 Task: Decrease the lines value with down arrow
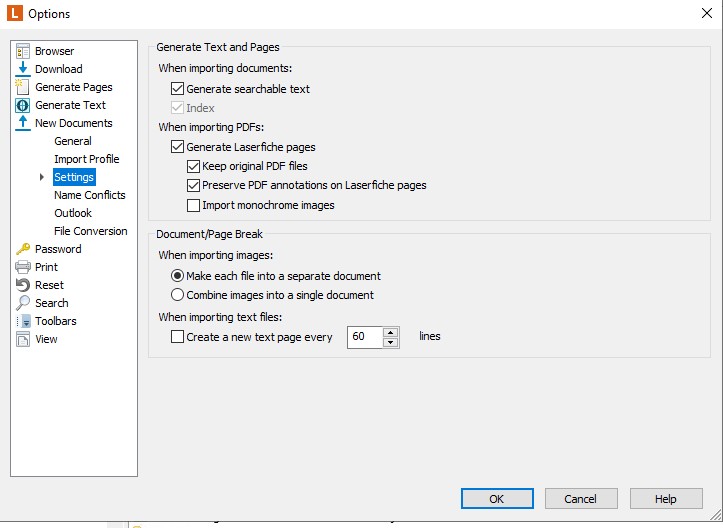[x=390, y=342]
